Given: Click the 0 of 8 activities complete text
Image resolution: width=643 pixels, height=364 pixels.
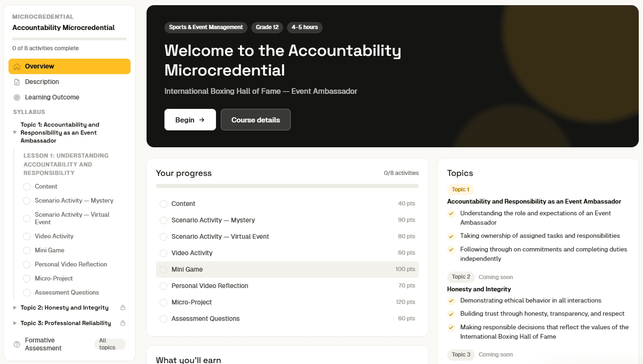Looking at the screenshot, I should 46,48.
